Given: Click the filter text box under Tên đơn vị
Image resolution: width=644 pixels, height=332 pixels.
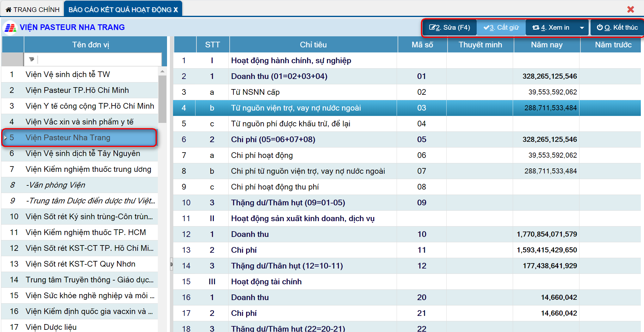Looking at the screenshot, I should [x=99, y=59].
